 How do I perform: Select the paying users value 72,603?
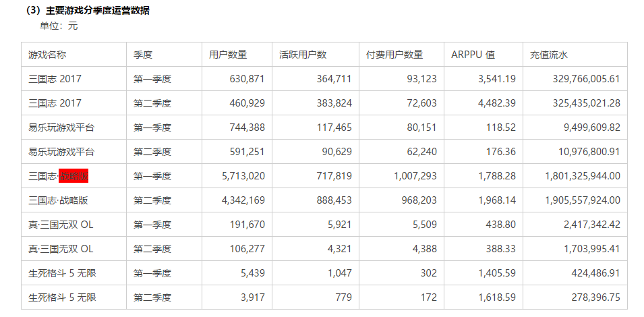pyautogui.click(x=422, y=103)
